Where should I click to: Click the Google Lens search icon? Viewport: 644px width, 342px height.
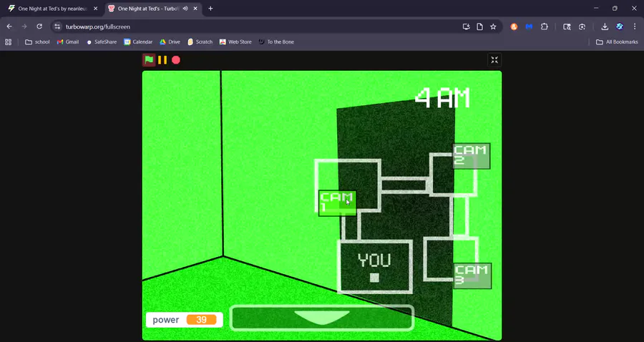click(x=582, y=26)
